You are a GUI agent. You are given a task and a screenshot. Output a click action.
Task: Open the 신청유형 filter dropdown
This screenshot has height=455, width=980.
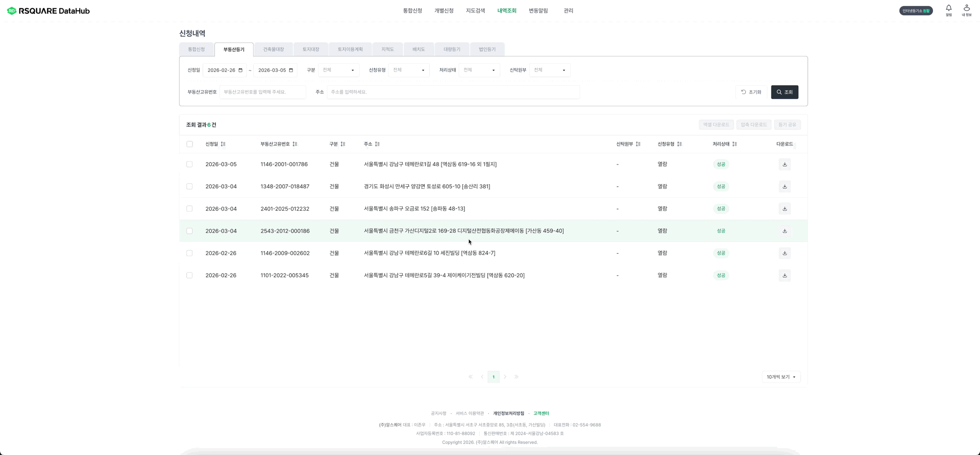pyautogui.click(x=409, y=70)
